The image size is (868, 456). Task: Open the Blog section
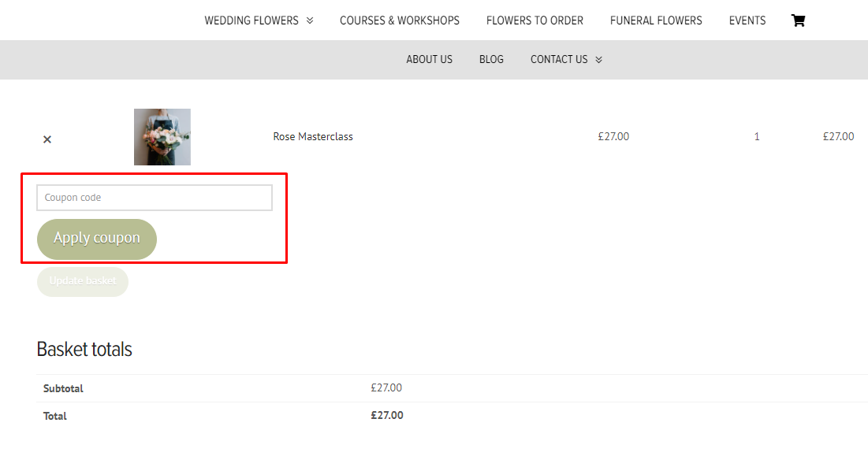pyautogui.click(x=491, y=59)
